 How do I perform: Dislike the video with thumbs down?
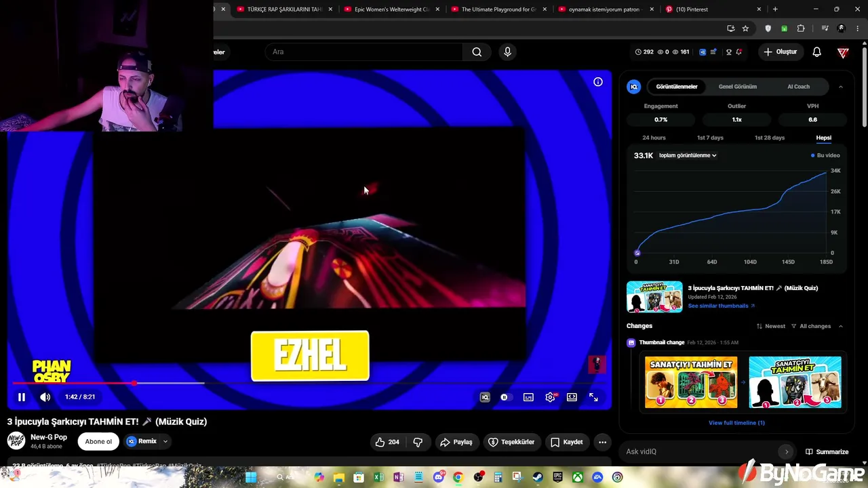pos(418,442)
